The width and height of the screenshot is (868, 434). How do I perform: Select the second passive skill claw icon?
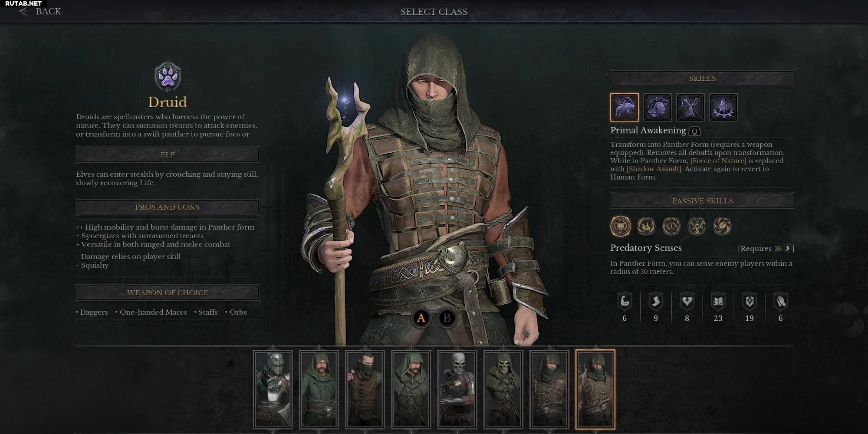point(646,226)
